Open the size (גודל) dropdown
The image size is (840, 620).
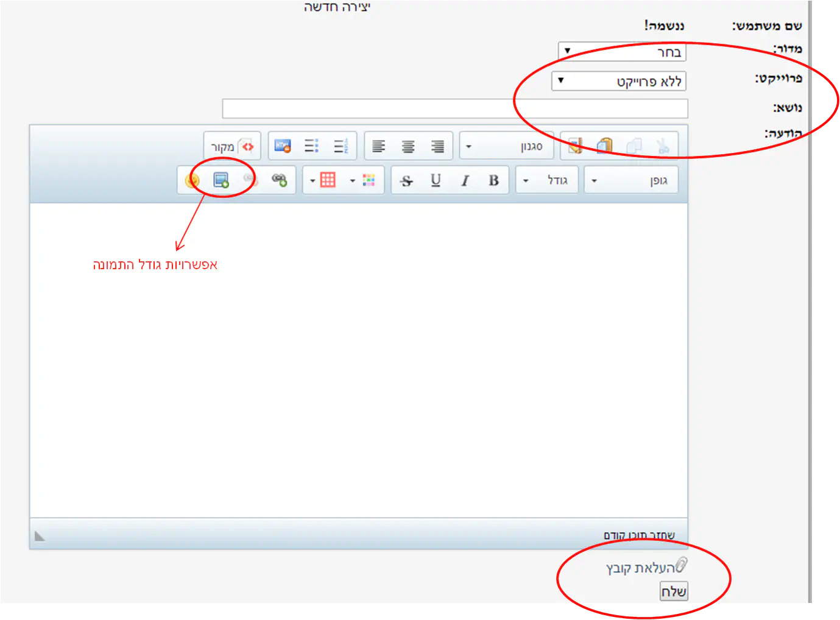[x=546, y=181]
